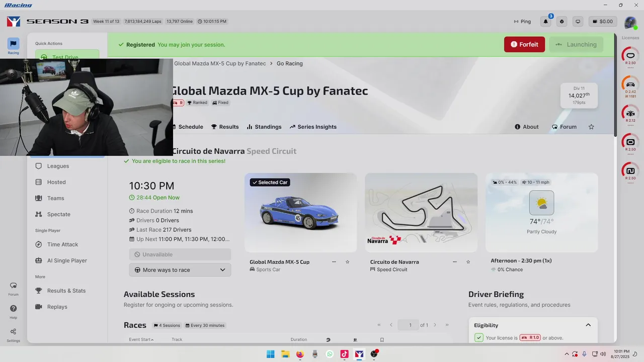
Task: Collapse the Eligibility section
Action: 588,325
